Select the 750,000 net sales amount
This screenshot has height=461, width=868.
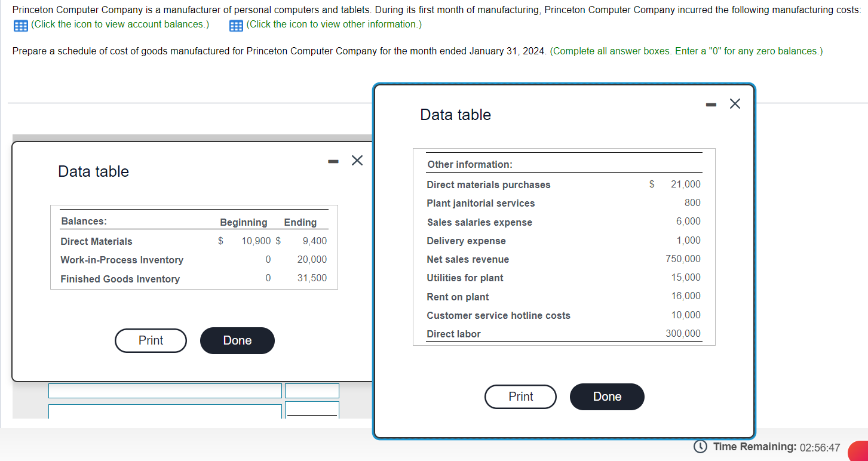[683, 259]
